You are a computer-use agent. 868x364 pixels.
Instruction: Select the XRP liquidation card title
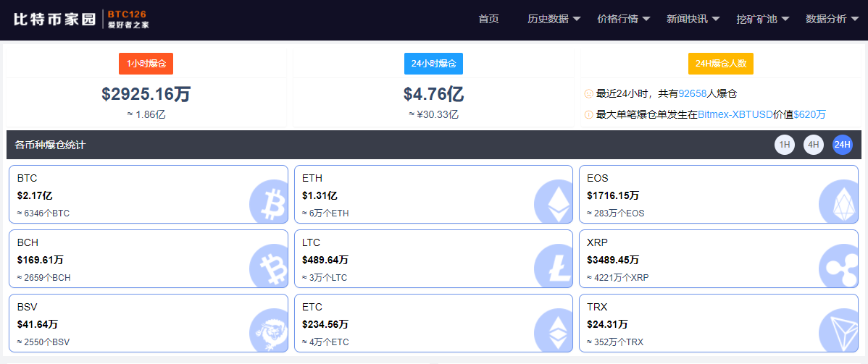[597, 242]
